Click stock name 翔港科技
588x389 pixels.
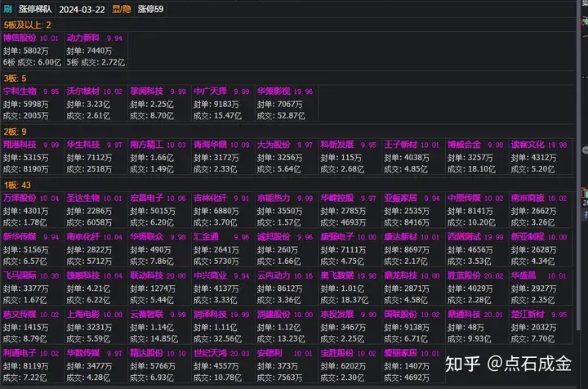[20, 145]
